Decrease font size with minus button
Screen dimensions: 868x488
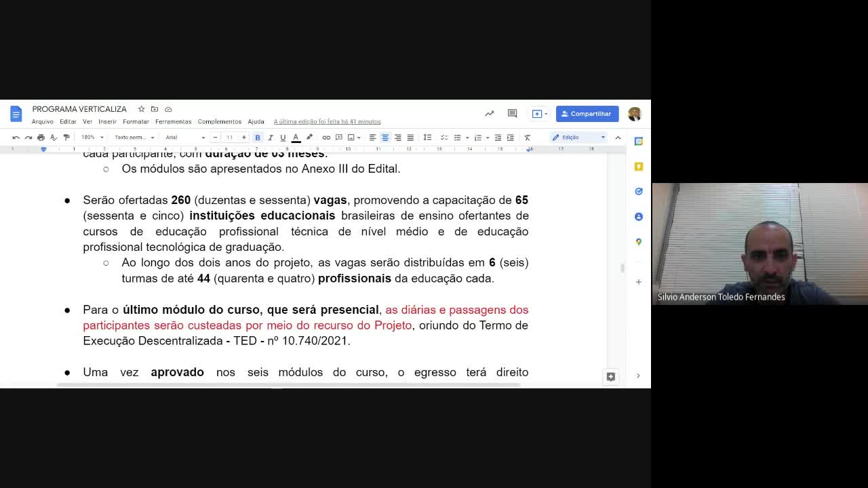(x=215, y=138)
